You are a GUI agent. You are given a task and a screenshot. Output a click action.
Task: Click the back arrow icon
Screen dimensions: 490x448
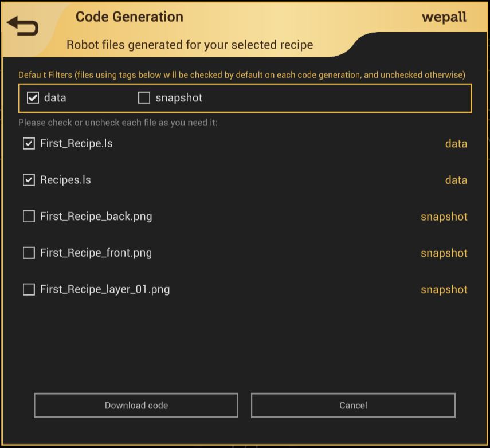[x=23, y=26]
